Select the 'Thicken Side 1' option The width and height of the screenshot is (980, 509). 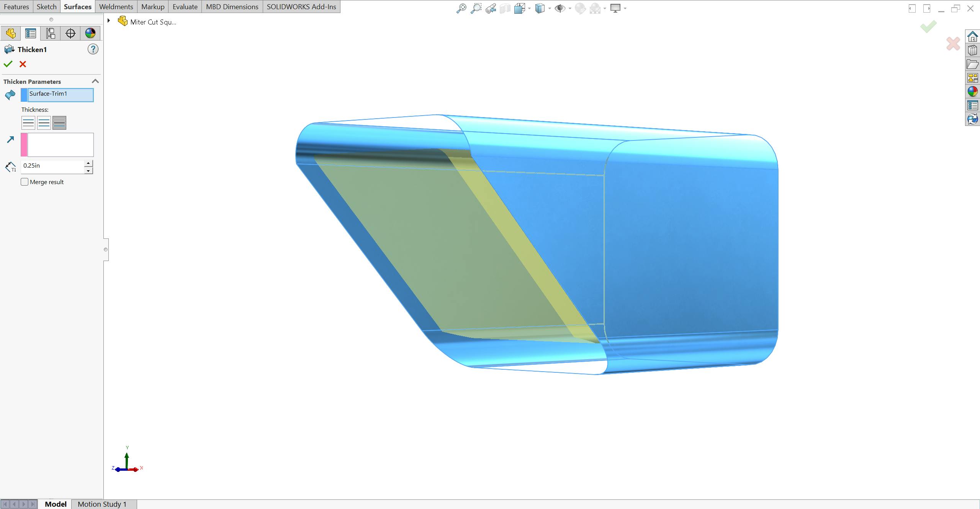point(28,123)
